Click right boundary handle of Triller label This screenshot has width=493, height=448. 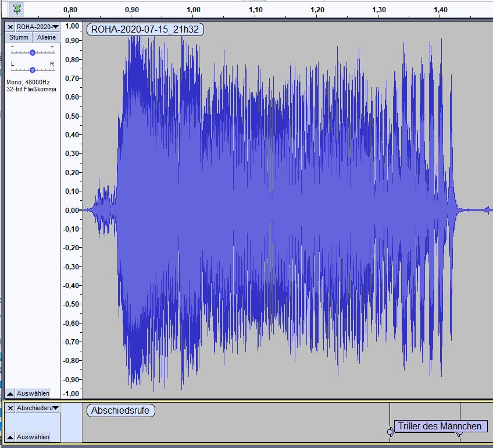pyautogui.click(x=459, y=433)
